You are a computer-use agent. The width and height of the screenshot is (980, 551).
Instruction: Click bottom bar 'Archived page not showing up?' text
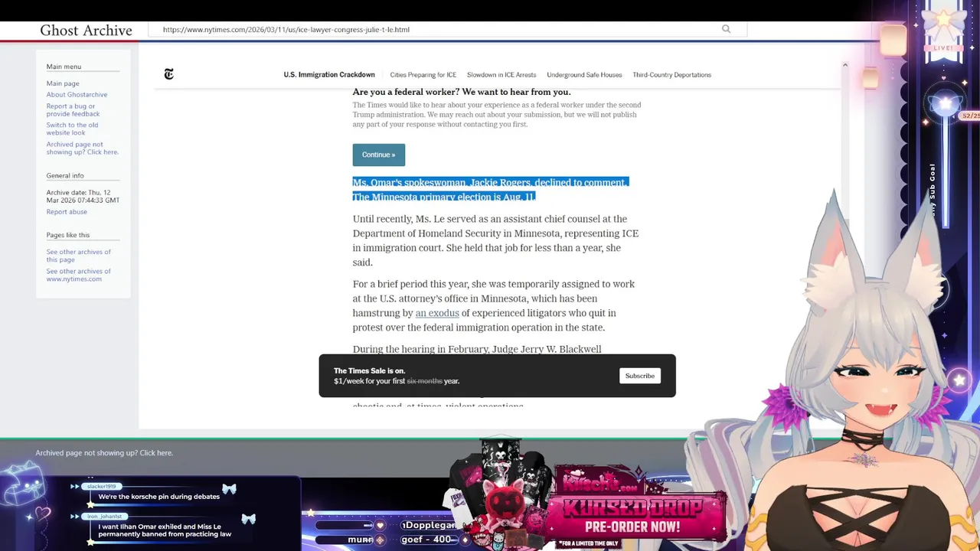pyautogui.click(x=104, y=453)
